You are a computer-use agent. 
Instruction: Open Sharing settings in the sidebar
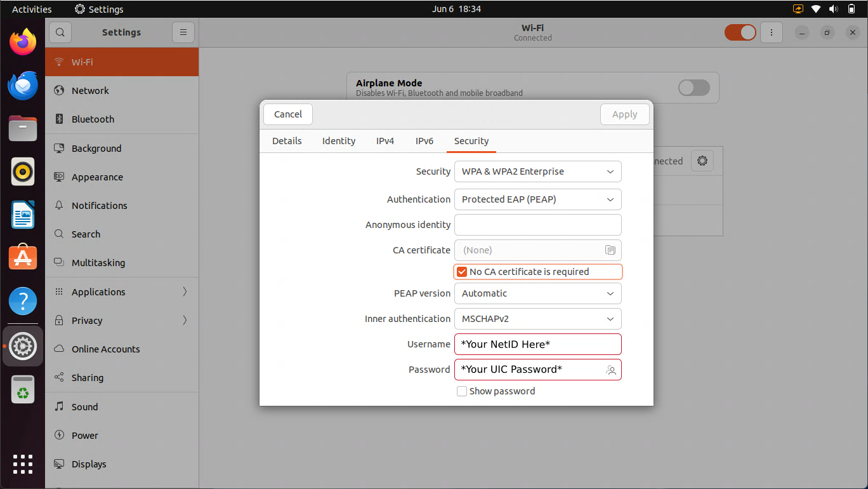tap(122, 378)
